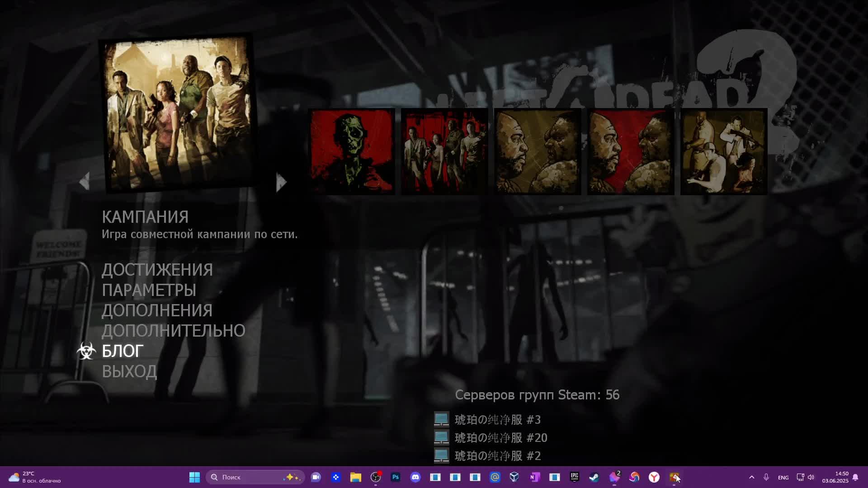Open network settings tray icon
868x488 pixels.
(x=800, y=477)
